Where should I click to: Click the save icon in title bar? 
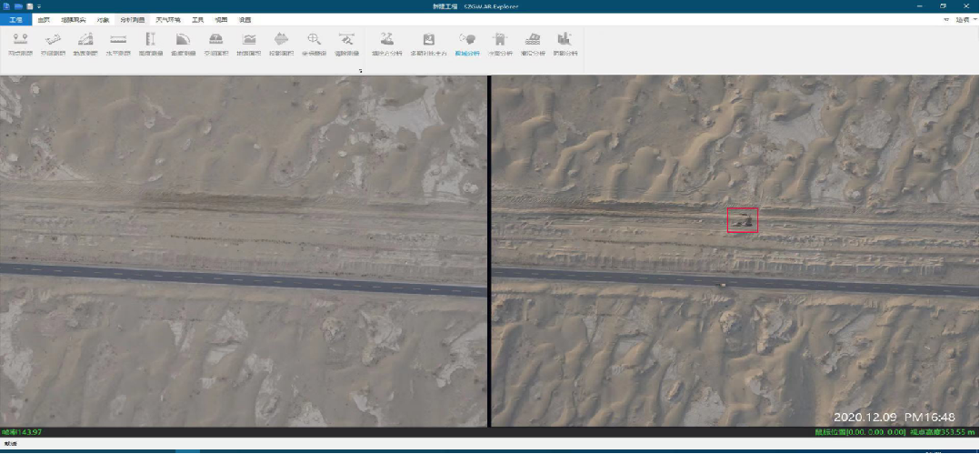pyautogui.click(x=29, y=6)
